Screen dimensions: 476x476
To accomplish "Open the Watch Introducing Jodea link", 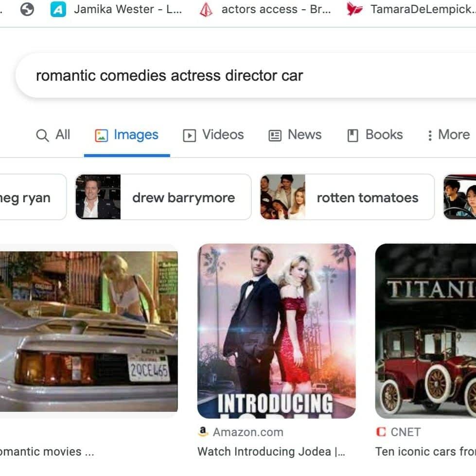I will tap(271, 452).
